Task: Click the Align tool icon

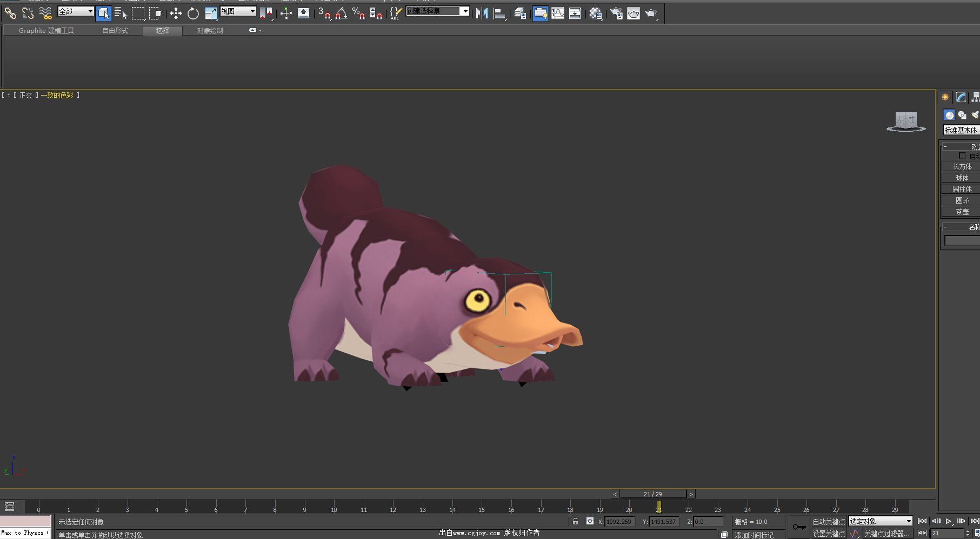Action: tap(500, 14)
